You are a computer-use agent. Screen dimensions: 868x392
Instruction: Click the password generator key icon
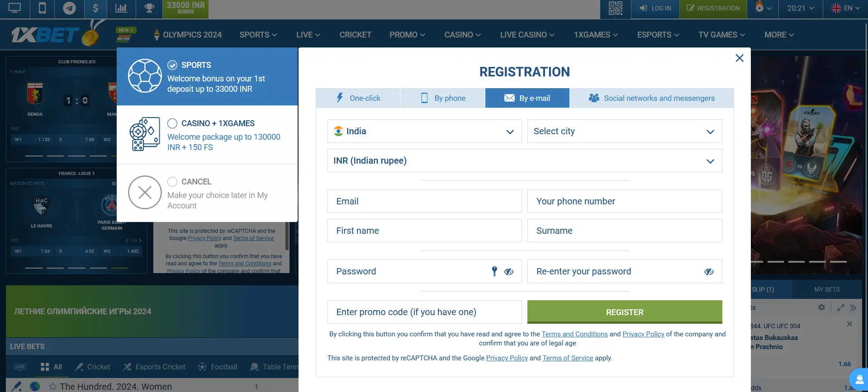494,271
